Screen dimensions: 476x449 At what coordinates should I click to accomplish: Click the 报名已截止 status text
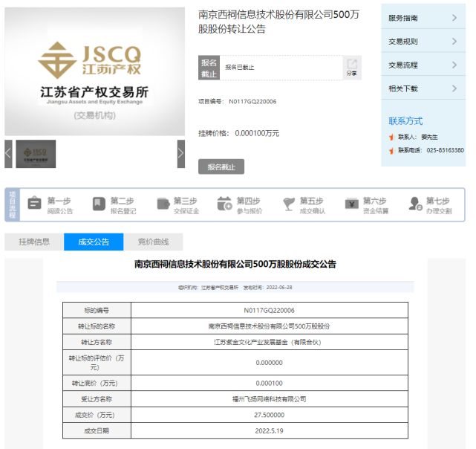[240, 67]
